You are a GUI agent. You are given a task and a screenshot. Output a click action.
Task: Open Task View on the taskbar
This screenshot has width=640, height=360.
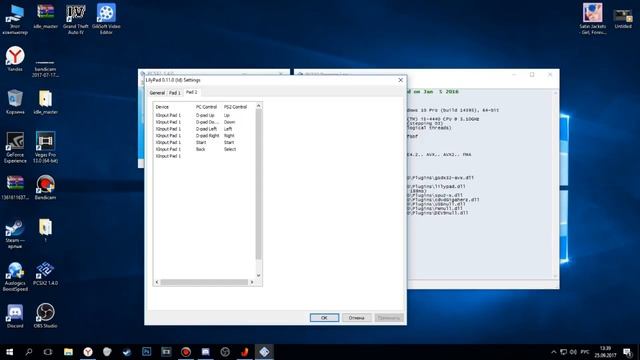coord(48,352)
